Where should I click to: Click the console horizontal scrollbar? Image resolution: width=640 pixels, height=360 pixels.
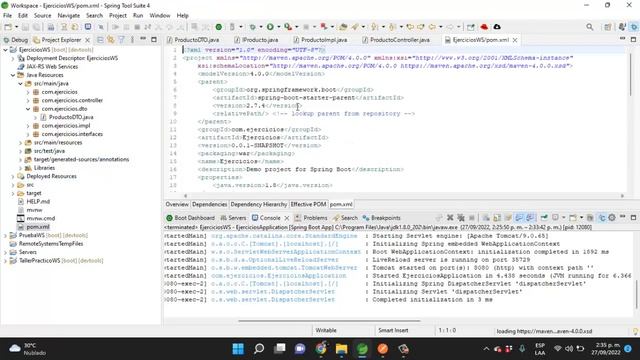tap(329, 321)
